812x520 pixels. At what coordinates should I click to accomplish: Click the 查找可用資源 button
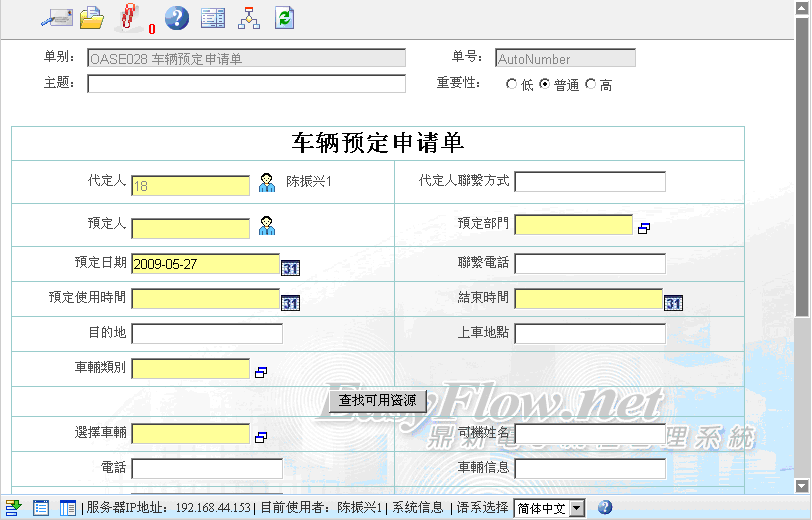click(378, 400)
